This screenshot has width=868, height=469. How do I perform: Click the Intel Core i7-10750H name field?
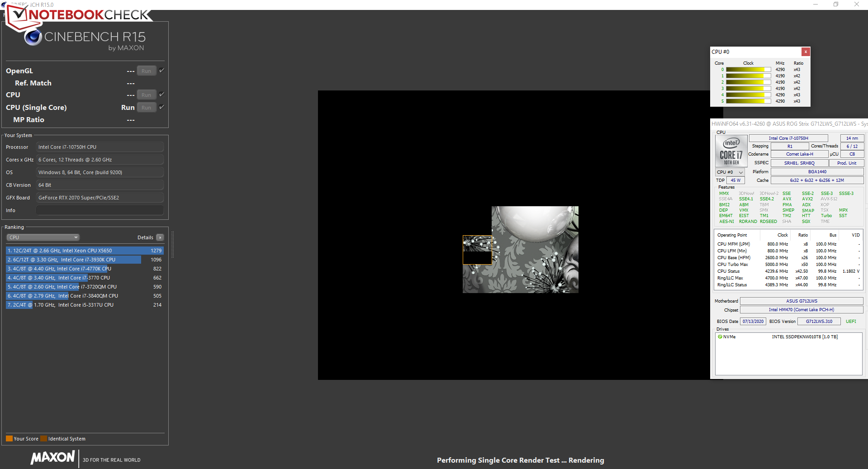(x=788, y=138)
